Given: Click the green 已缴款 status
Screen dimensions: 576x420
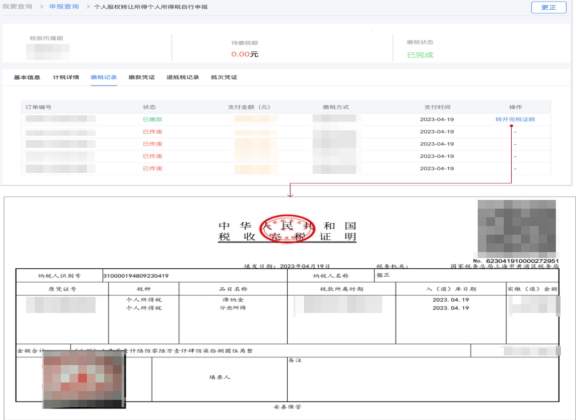Looking at the screenshot, I should coord(152,119).
